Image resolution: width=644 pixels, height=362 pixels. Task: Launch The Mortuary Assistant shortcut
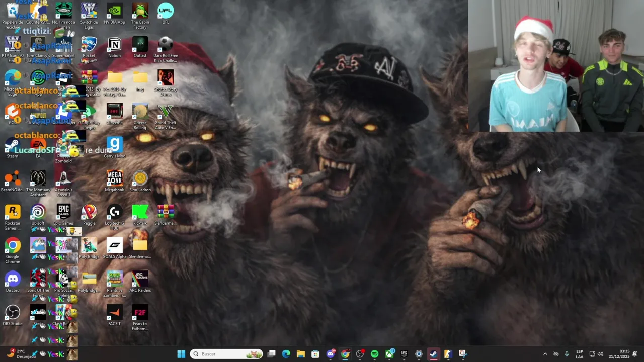[x=38, y=184]
